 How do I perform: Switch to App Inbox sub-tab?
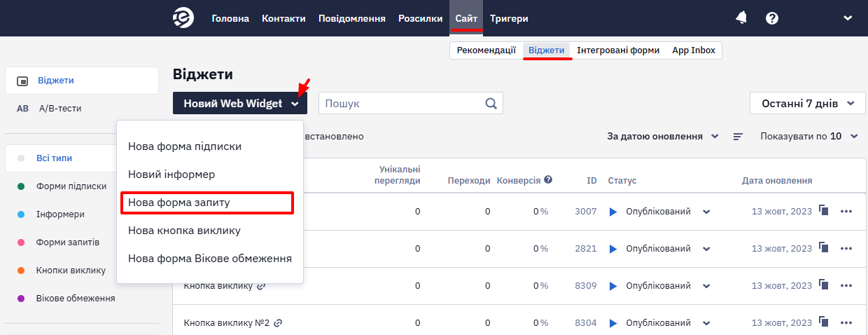click(x=694, y=50)
